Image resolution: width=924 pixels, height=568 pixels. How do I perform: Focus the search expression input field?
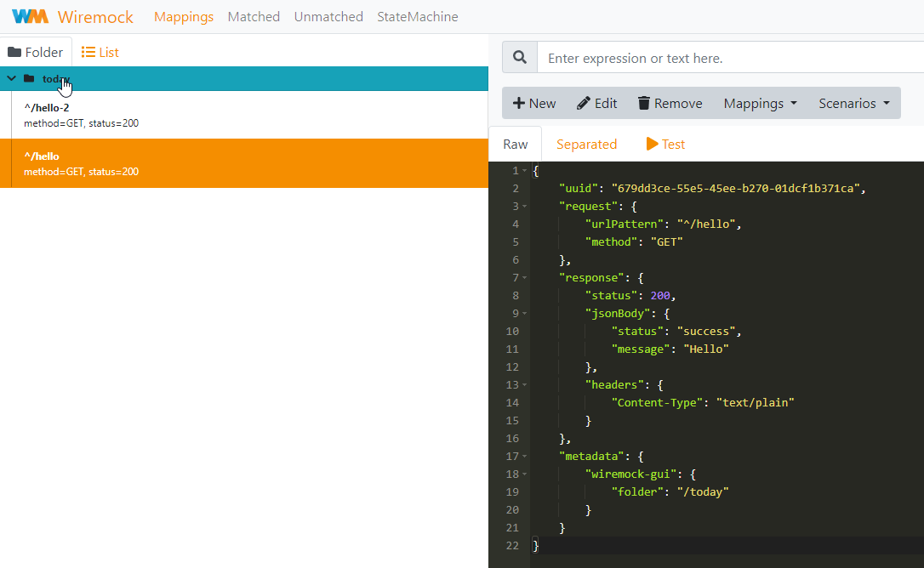pos(732,58)
